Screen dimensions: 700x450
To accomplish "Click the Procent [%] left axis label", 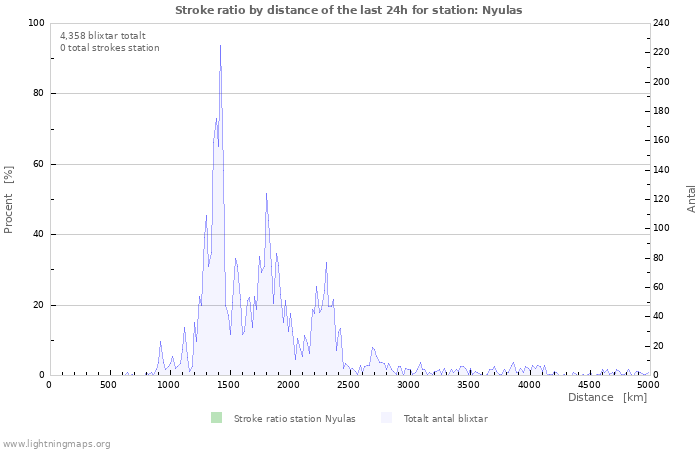I will click(9, 199).
